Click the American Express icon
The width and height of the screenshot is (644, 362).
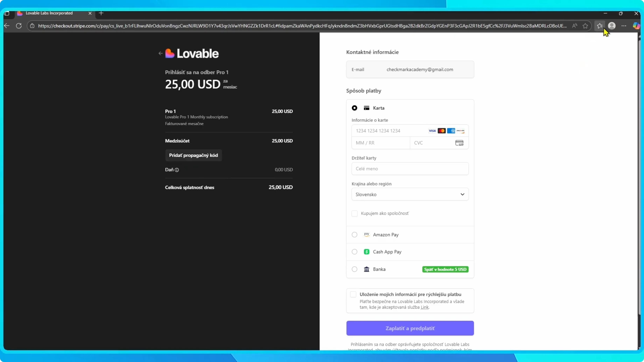(451, 131)
